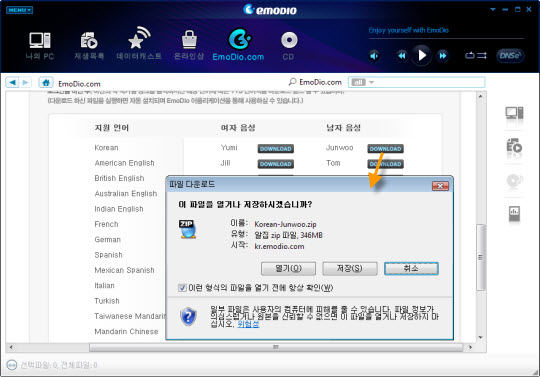Click the horizontal scrollbar right arrow
The image size is (540, 377).
tap(470, 347)
